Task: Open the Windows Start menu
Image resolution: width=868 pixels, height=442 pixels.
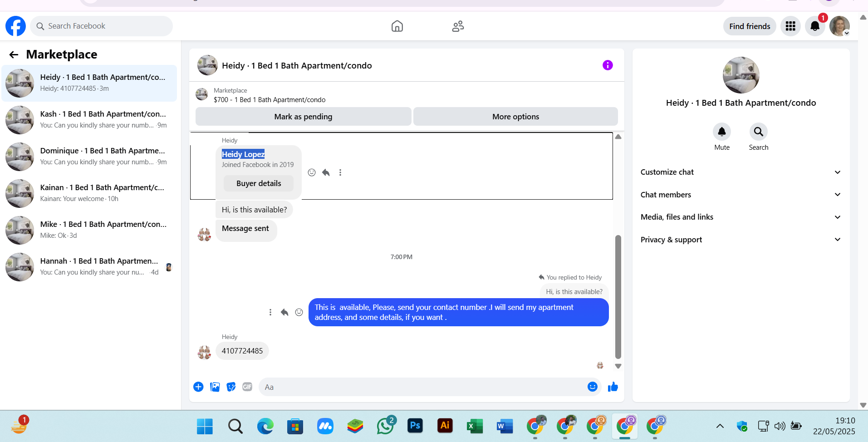Action: coord(205,427)
